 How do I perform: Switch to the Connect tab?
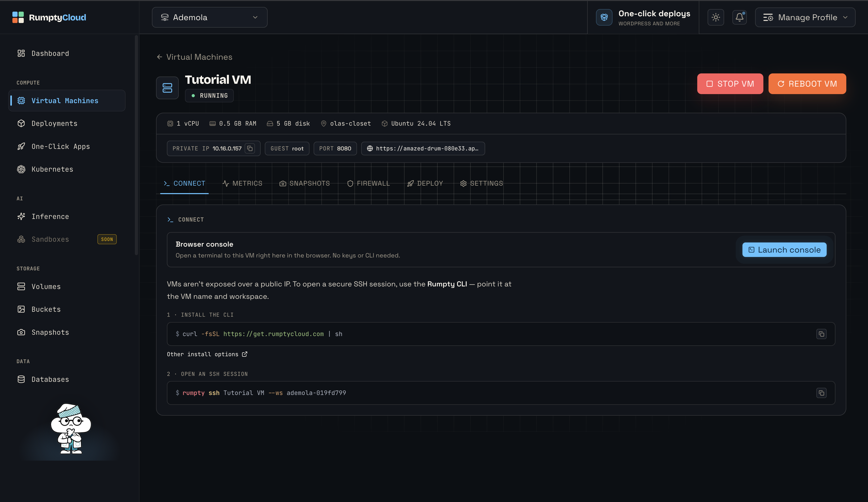tap(184, 184)
